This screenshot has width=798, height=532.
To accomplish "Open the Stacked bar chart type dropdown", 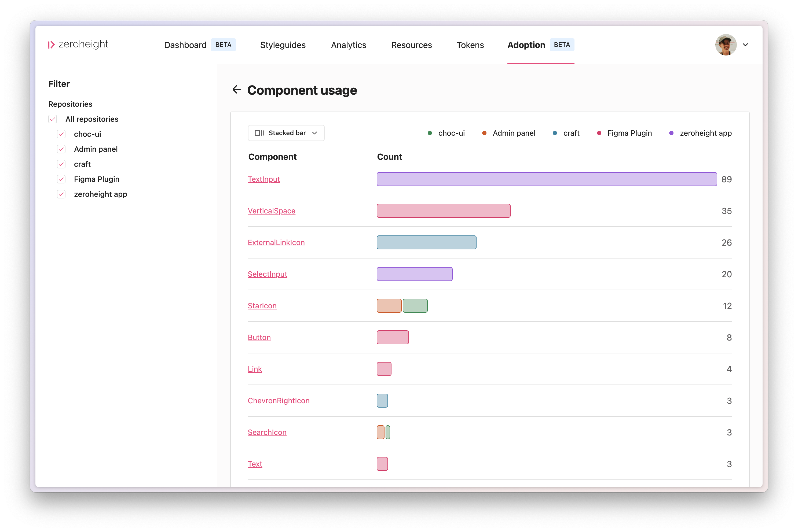I will pyautogui.click(x=286, y=133).
